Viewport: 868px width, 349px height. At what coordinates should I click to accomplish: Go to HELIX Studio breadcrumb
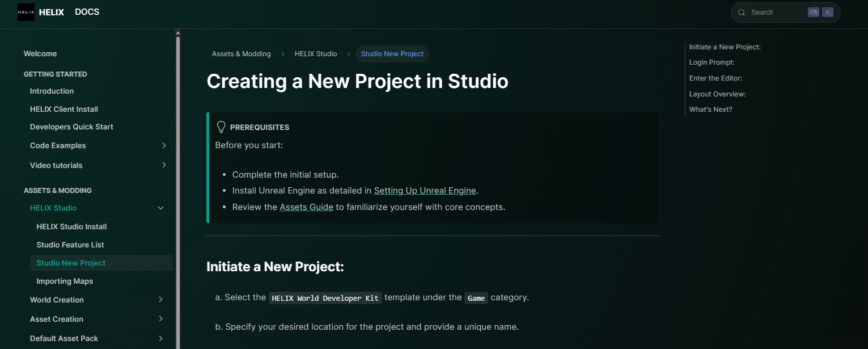[315, 54]
